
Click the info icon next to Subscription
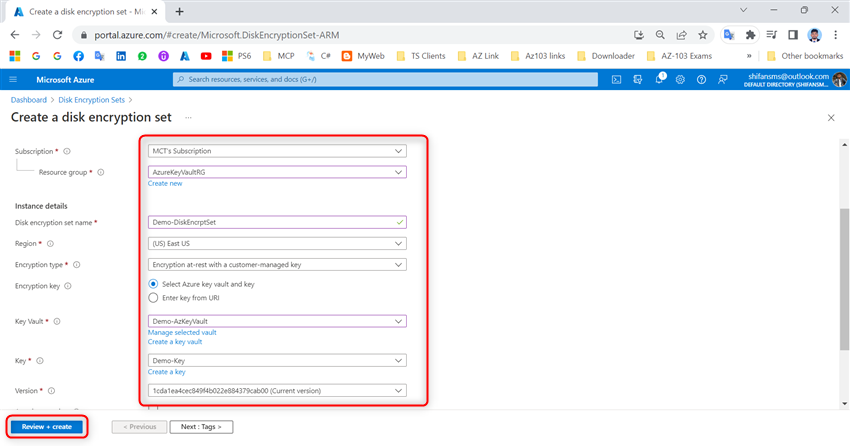click(x=67, y=151)
